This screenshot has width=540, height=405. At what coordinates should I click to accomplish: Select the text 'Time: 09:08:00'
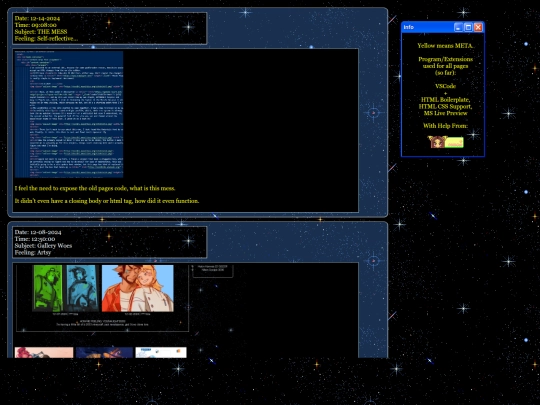pos(36,25)
